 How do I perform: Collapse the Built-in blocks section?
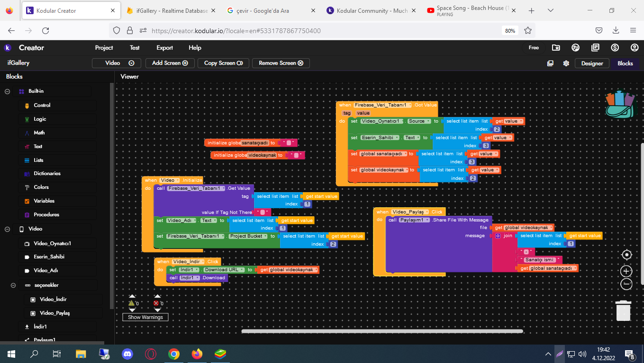[x=8, y=91]
